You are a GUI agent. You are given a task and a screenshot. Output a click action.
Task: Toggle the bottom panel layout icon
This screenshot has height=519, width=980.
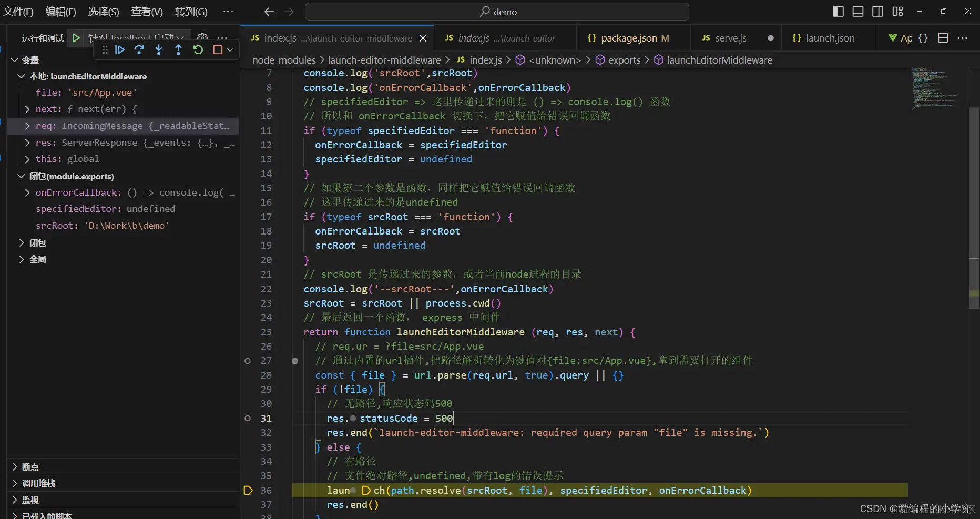[x=858, y=12]
